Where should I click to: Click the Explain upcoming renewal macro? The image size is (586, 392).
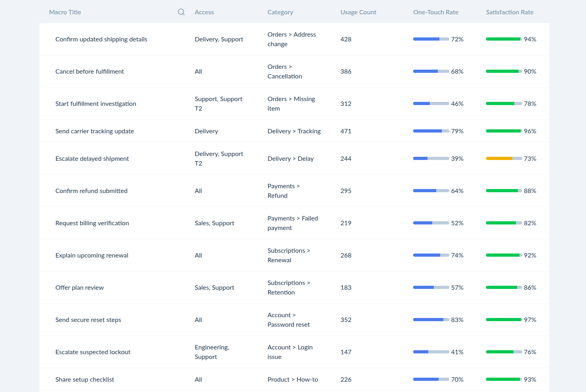(92, 255)
